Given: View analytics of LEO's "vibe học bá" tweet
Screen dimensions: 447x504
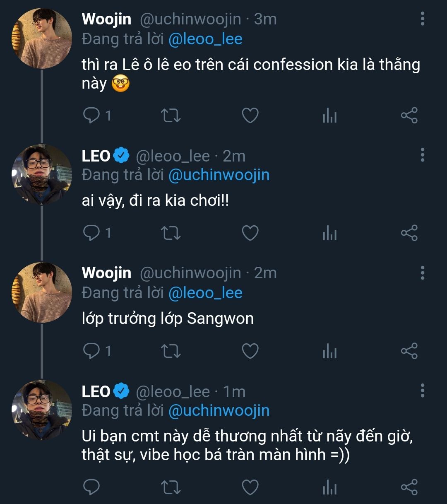Looking at the screenshot, I should coord(329,487).
